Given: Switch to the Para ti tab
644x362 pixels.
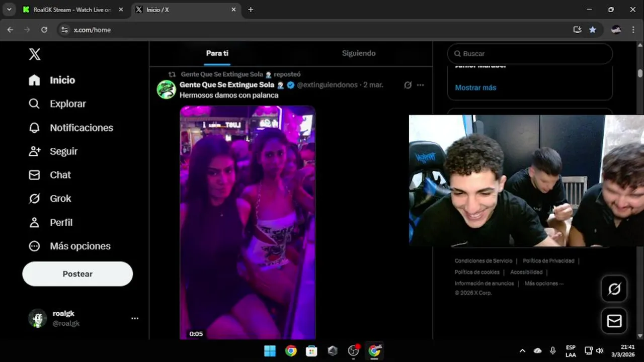Looking at the screenshot, I should [217, 53].
